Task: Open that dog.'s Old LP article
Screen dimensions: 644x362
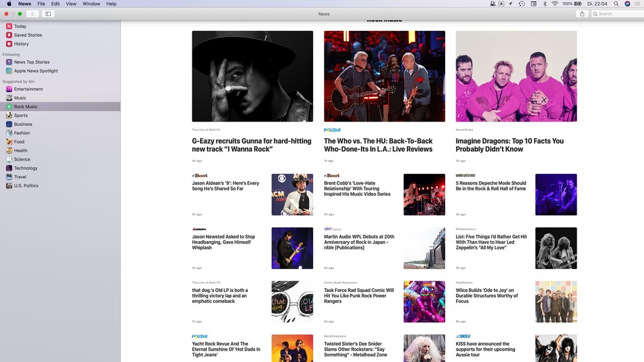Action: click(x=220, y=296)
